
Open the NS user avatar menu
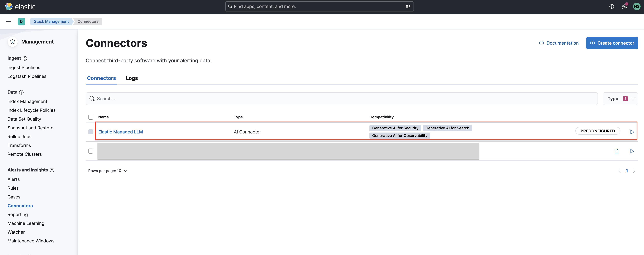[636, 6]
